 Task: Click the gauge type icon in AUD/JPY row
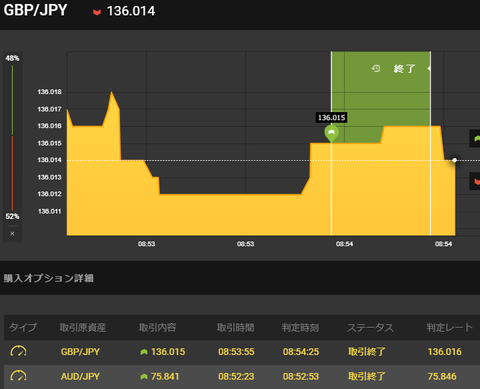18,376
